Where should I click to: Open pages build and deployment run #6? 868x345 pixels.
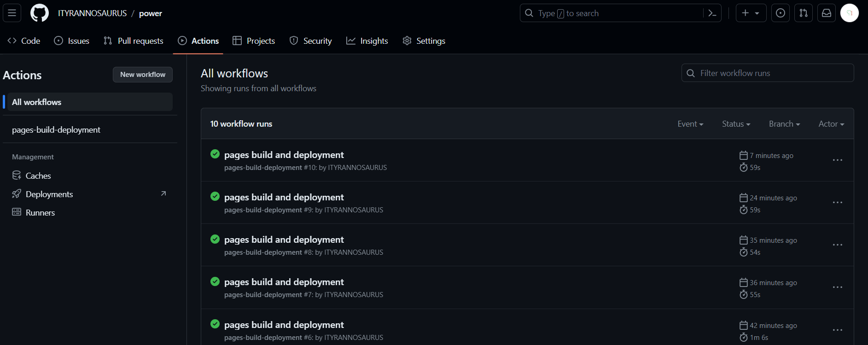(284, 325)
